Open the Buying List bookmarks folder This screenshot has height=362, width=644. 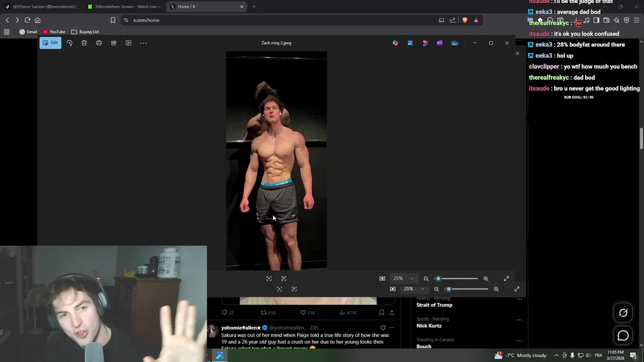pos(85,32)
